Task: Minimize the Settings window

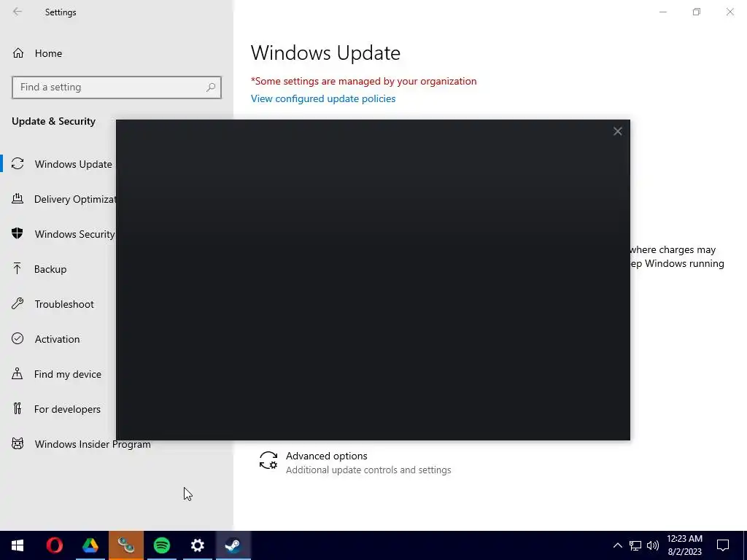Action: (662, 12)
